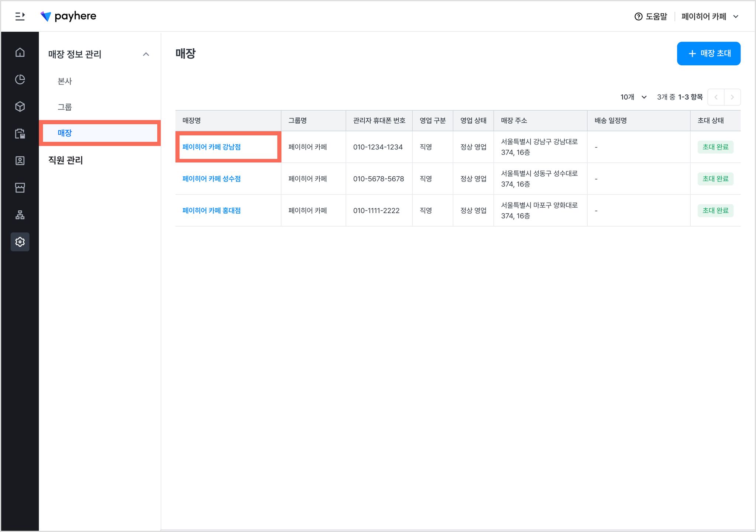Open the 페이히어 카페 account dropdown

[x=710, y=17]
